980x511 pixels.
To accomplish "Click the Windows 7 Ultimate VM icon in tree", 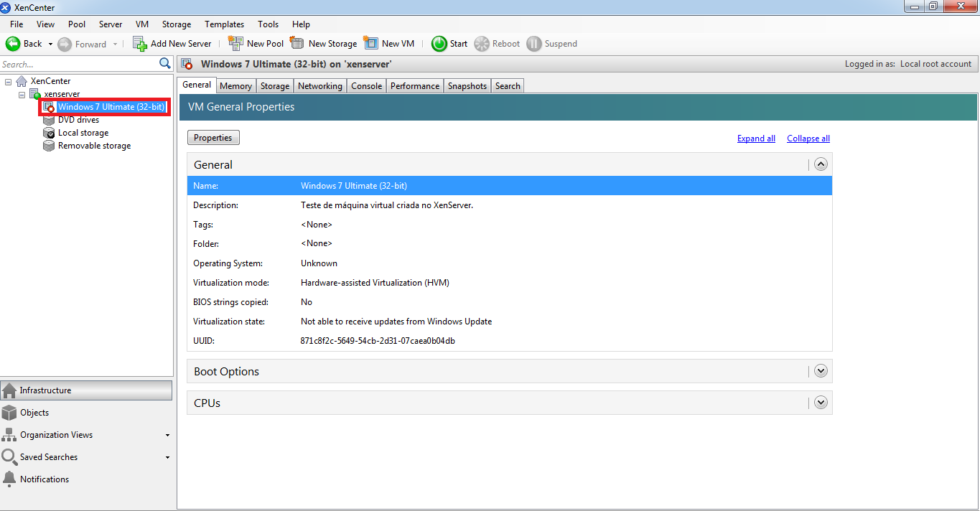I will (49, 107).
